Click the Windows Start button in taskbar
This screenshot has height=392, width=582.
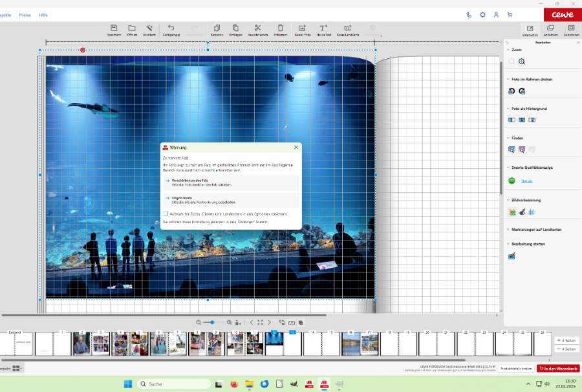point(128,384)
